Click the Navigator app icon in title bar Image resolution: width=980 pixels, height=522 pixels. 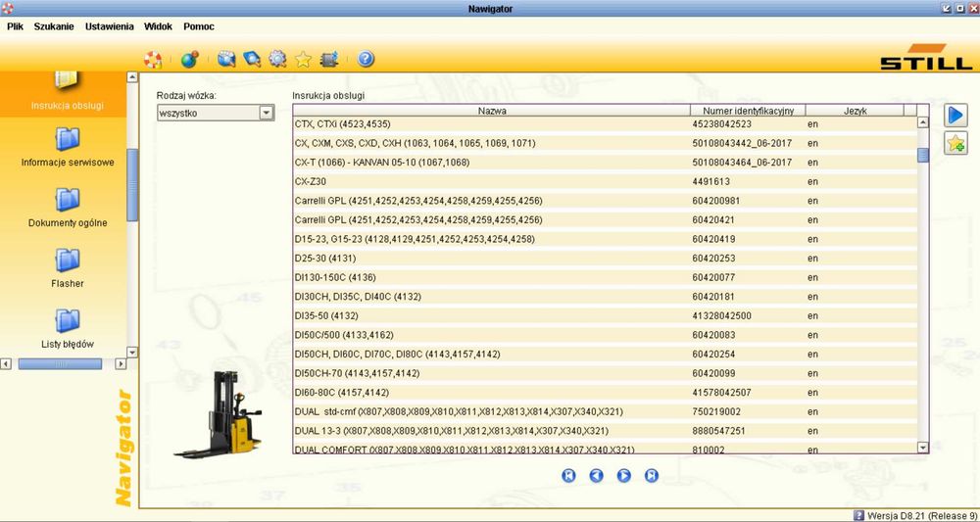click(7, 8)
